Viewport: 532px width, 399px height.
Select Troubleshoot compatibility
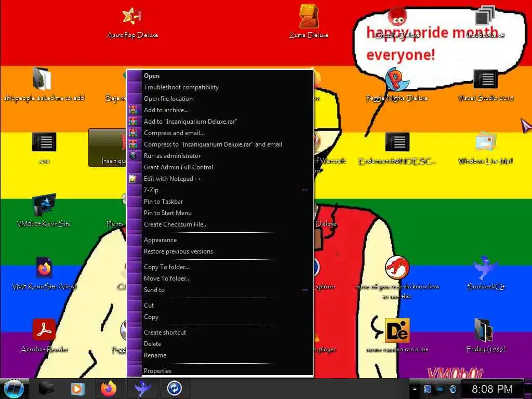(x=220, y=87)
